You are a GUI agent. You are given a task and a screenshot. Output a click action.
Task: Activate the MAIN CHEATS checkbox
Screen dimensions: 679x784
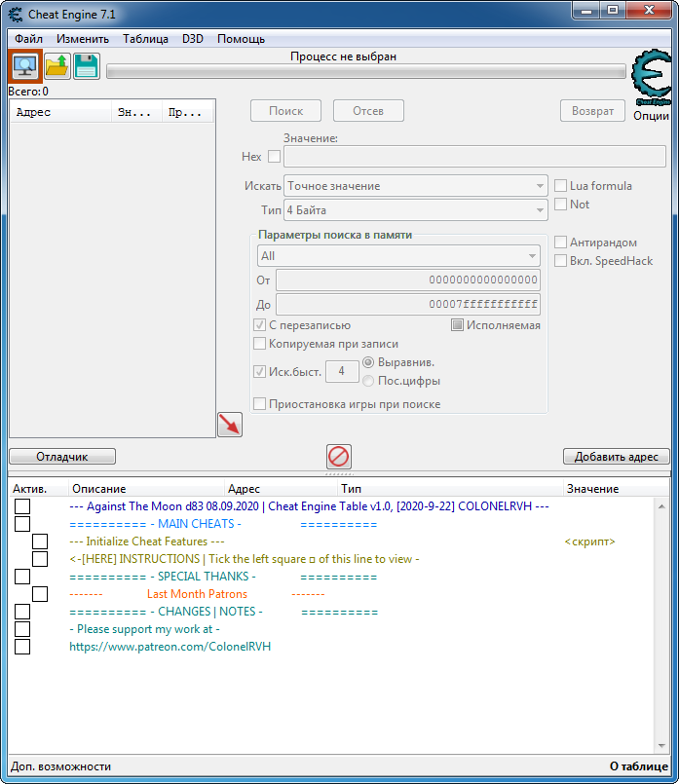coord(22,524)
